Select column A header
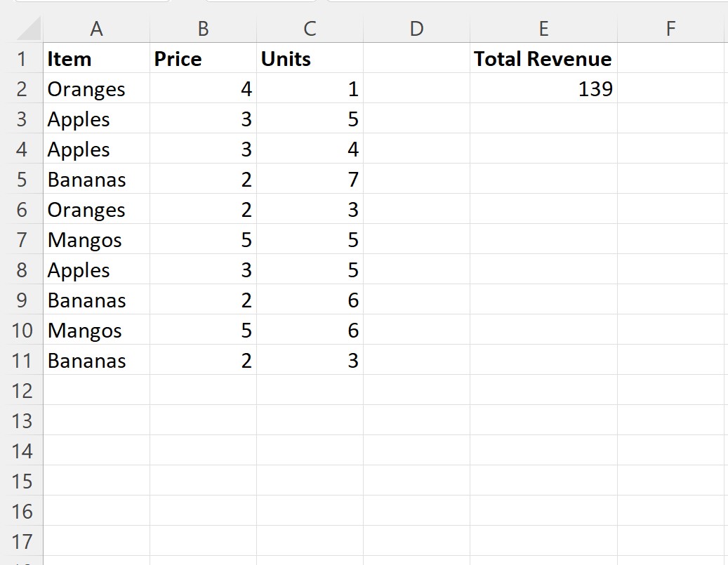728x565 pixels. pyautogui.click(x=97, y=29)
